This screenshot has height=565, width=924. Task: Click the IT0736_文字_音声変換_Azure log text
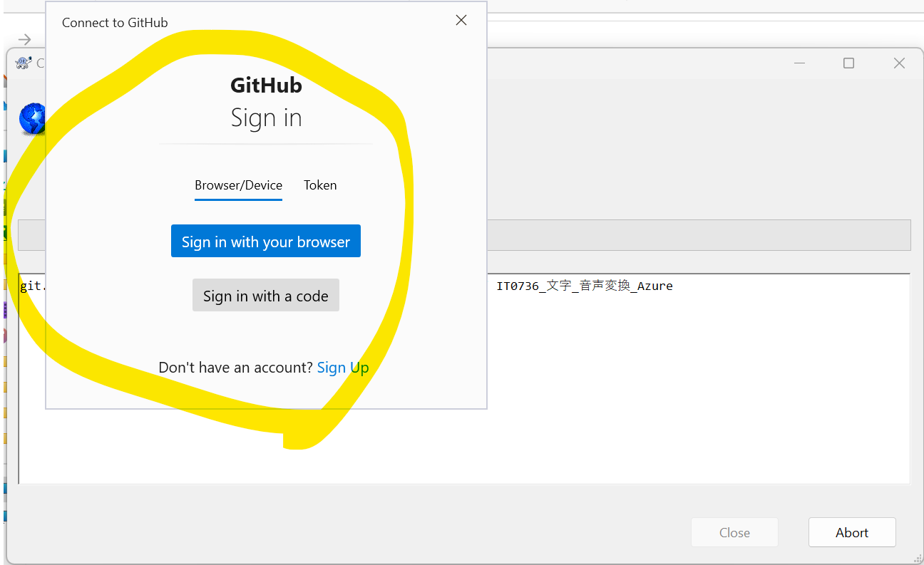(x=585, y=286)
